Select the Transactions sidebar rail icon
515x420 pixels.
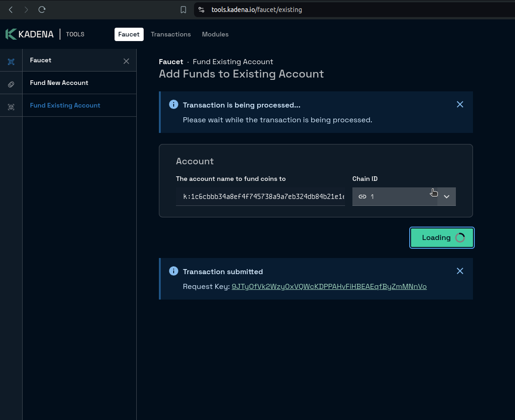(11, 84)
